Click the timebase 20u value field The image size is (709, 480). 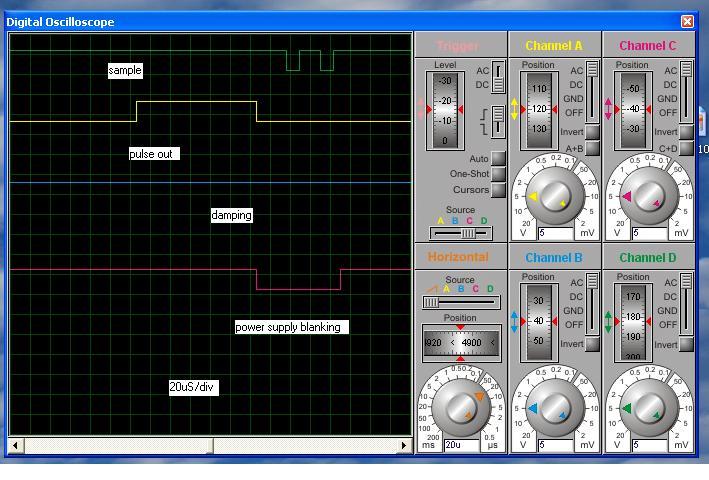(462, 445)
